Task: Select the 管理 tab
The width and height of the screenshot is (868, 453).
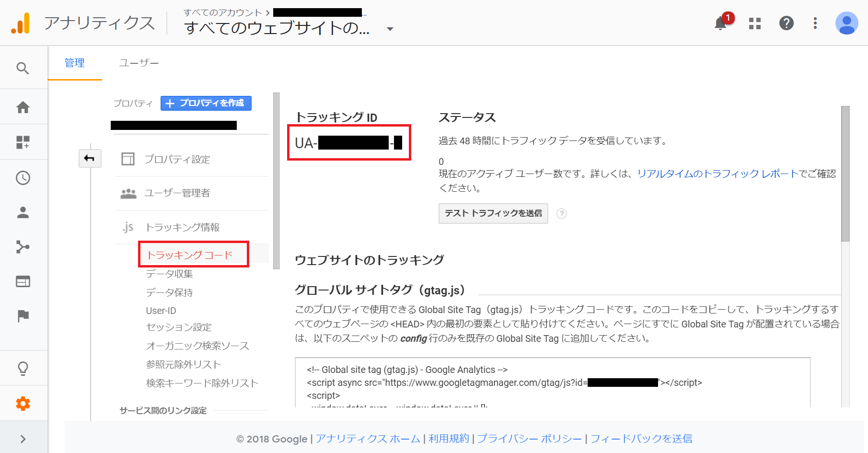Action: coord(75,63)
